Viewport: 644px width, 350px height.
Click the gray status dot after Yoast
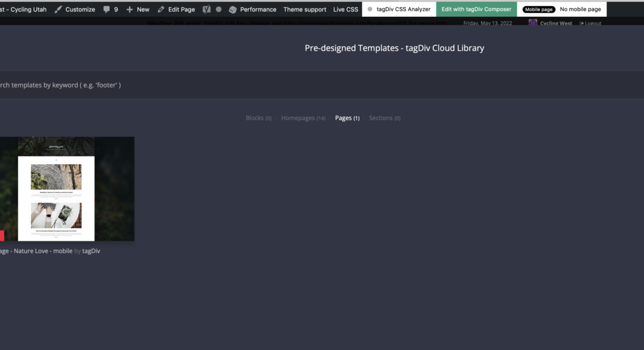coord(218,10)
